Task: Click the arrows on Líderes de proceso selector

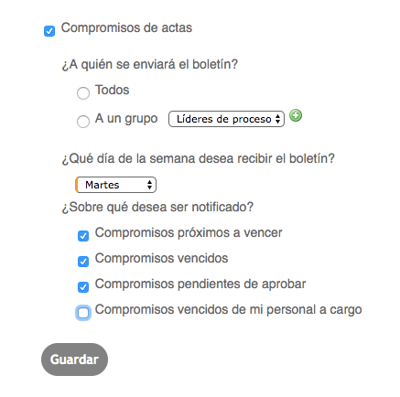Action: pos(278,119)
